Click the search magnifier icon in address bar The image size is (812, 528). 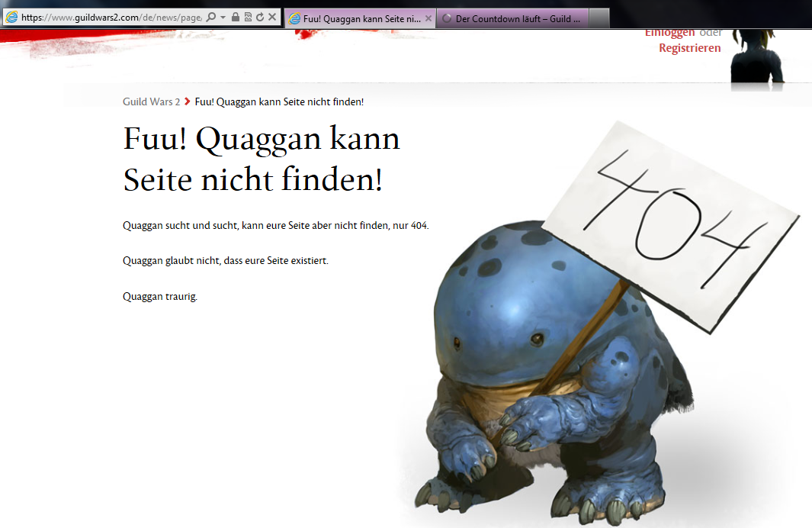click(x=210, y=17)
